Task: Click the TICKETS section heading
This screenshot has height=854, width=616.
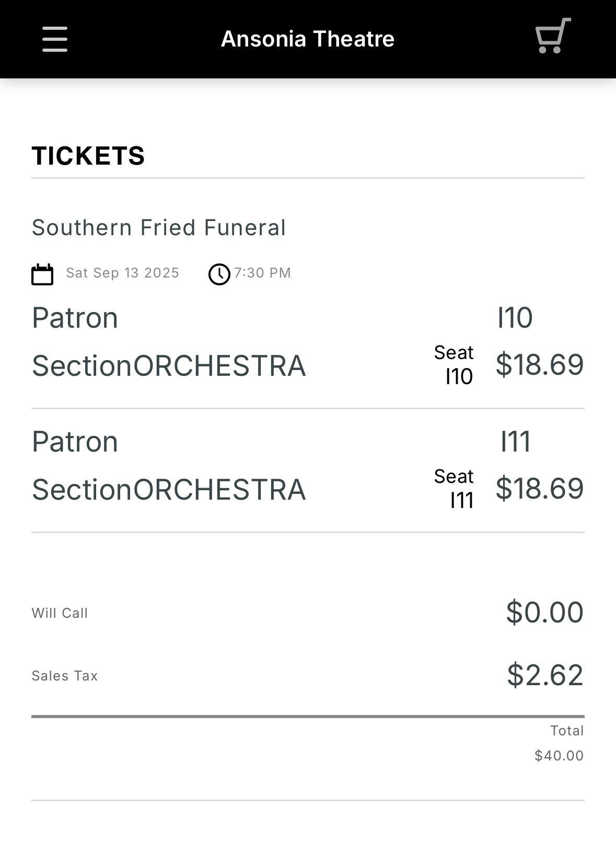Action: point(88,156)
